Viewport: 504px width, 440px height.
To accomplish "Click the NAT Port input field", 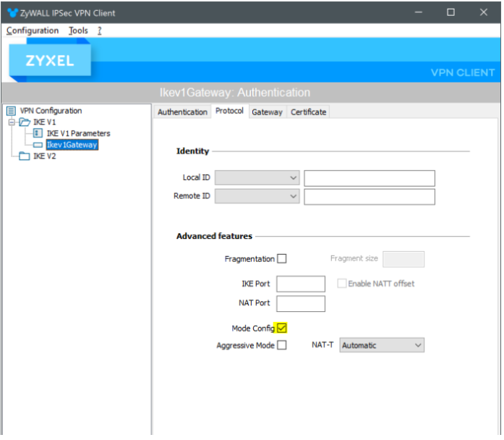I will pyautogui.click(x=301, y=303).
